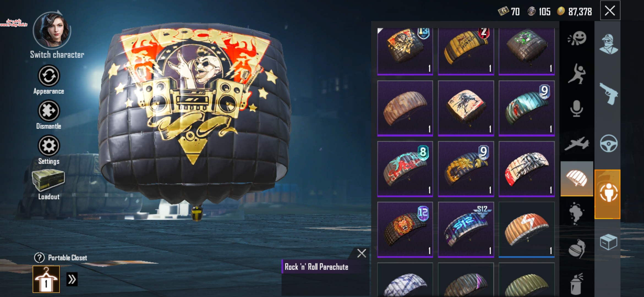The height and width of the screenshot is (297, 644).
Task: Expand the Portable Closet double-arrow
Action: pos(72,279)
